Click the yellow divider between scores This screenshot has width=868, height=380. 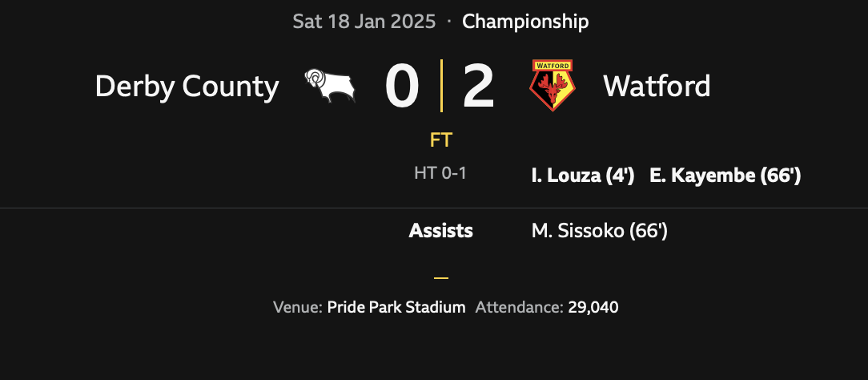point(441,86)
